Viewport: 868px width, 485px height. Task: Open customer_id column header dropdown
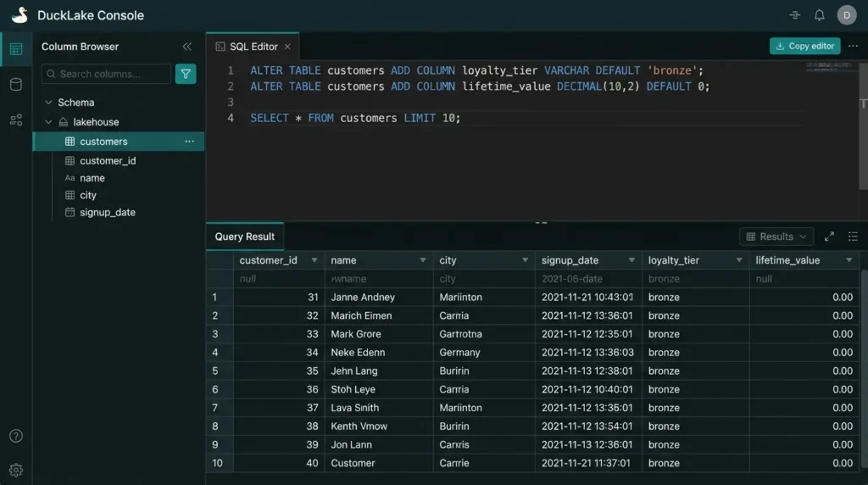(x=314, y=260)
